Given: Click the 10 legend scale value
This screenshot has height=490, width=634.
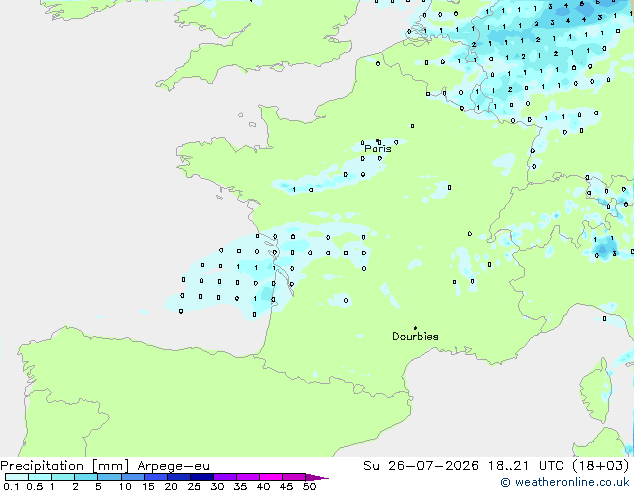Looking at the screenshot, I should point(125,486).
